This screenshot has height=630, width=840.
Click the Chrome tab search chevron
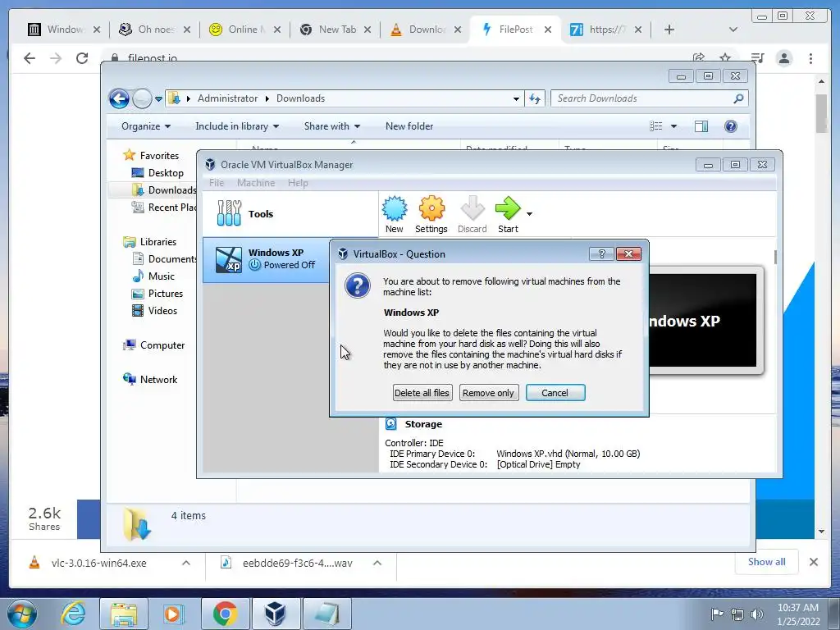click(x=733, y=30)
